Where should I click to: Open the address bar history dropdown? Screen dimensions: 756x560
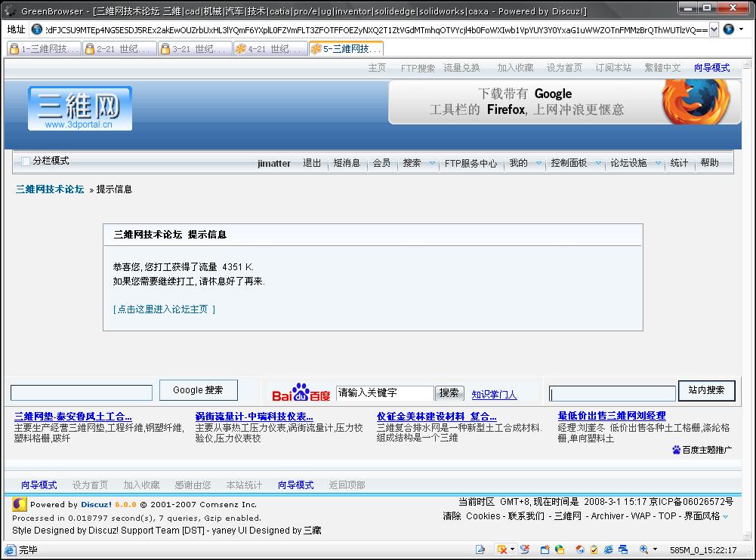click(x=714, y=30)
